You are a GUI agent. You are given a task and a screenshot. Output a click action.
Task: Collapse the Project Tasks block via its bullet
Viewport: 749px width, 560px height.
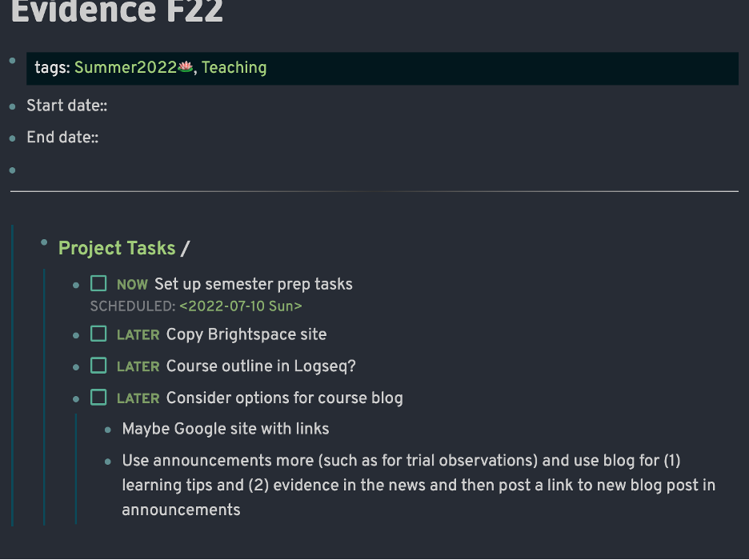[44, 242]
